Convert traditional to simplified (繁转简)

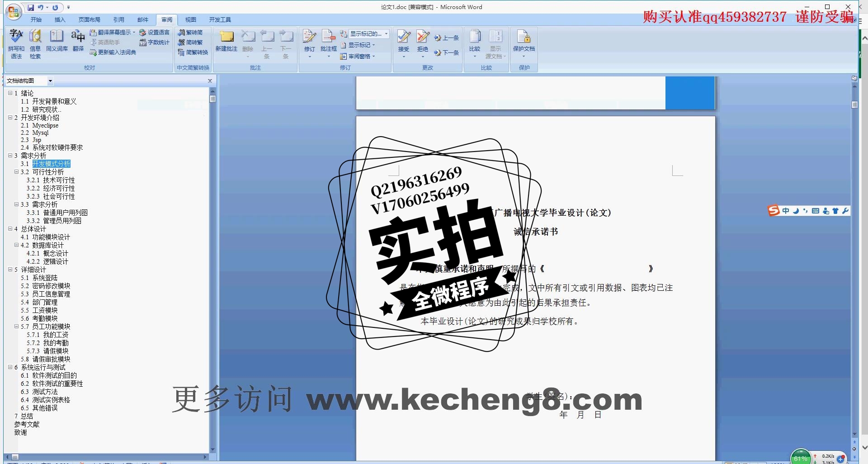click(190, 33)
